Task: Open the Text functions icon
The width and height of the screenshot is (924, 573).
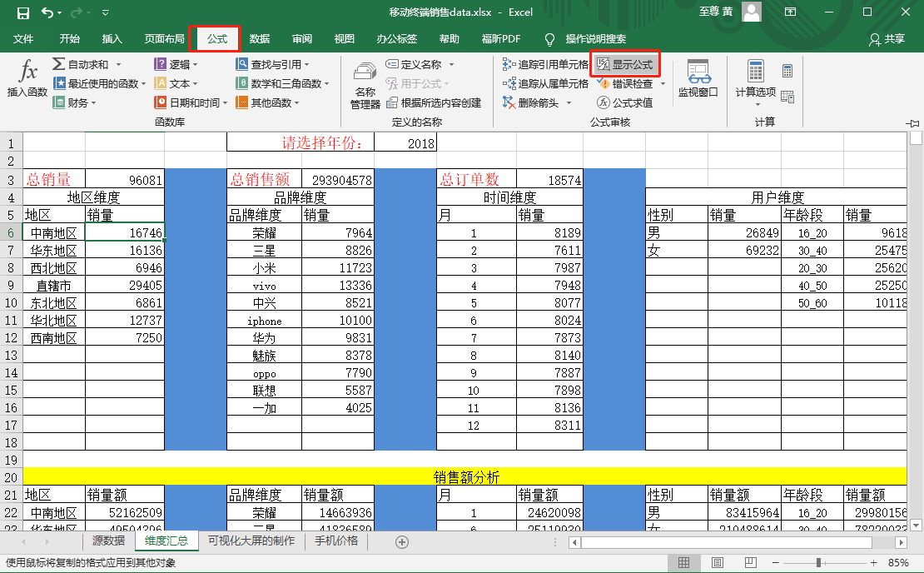Action: 161,83
